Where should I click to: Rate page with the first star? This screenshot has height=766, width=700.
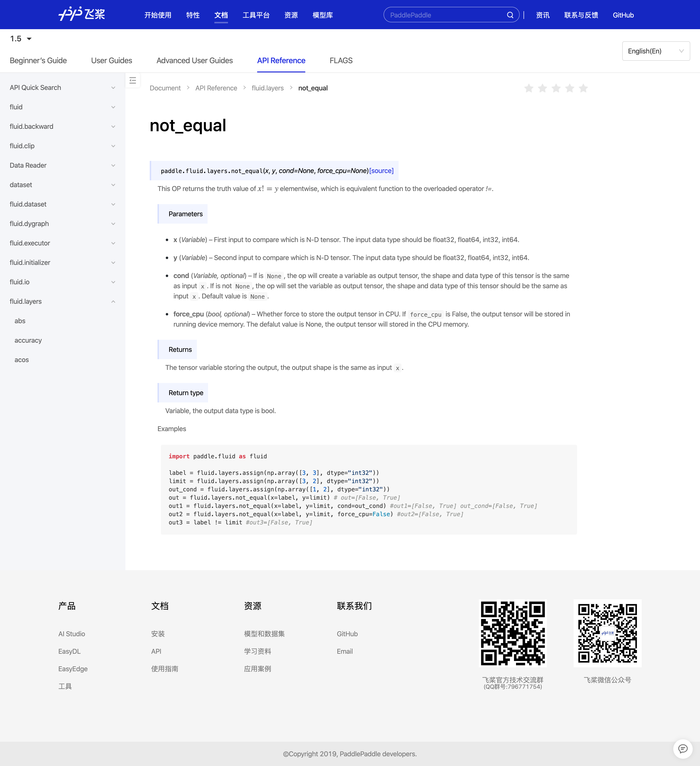click(x=529, y=88)
